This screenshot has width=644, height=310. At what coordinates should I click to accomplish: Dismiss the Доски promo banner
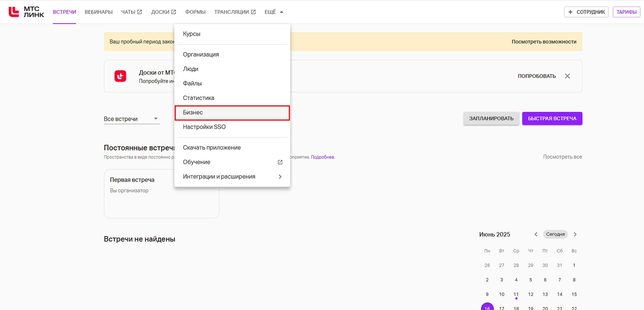(567, 76)
